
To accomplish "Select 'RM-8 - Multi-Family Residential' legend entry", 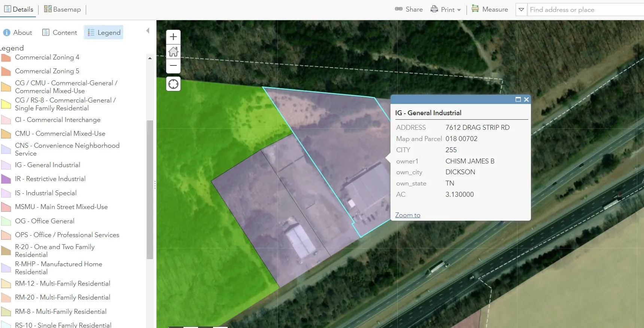I will [61, 312].
